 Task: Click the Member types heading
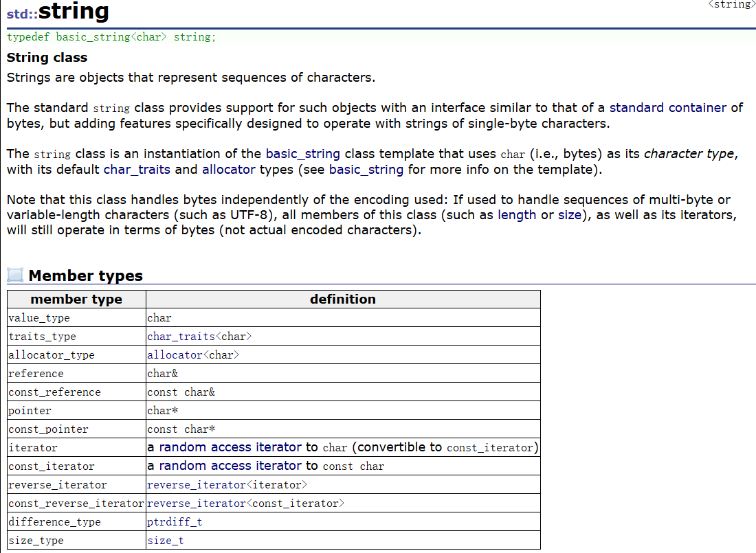pos(86,275)
